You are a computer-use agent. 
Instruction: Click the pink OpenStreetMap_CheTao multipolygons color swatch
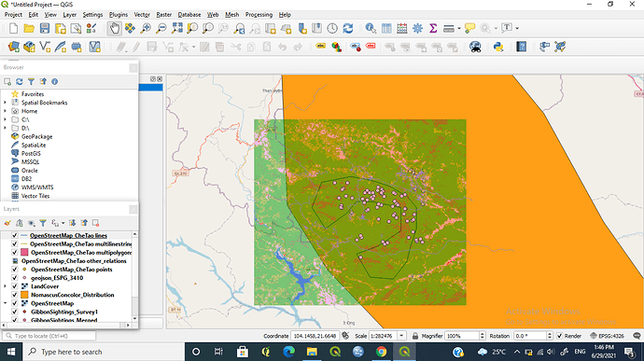click(x=24, y=252)
